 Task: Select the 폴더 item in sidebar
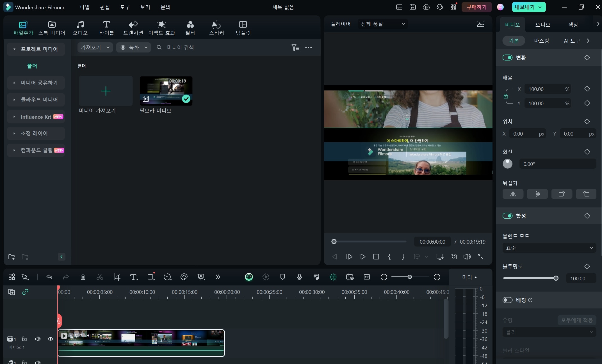point(32,66)
